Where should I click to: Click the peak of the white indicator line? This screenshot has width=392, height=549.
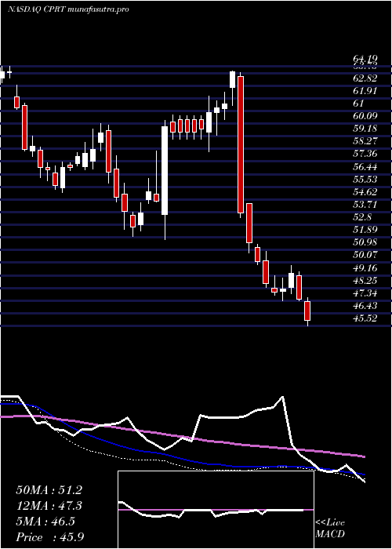[x=282, y=397]
